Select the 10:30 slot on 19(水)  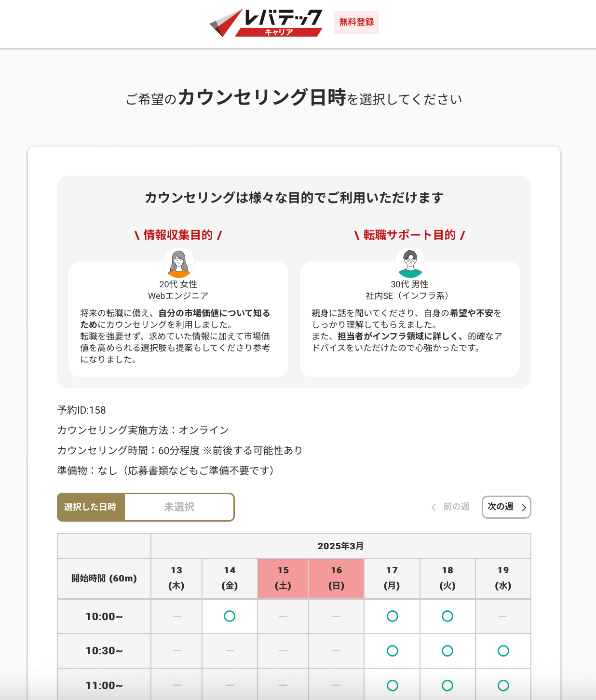coord(503,650)
